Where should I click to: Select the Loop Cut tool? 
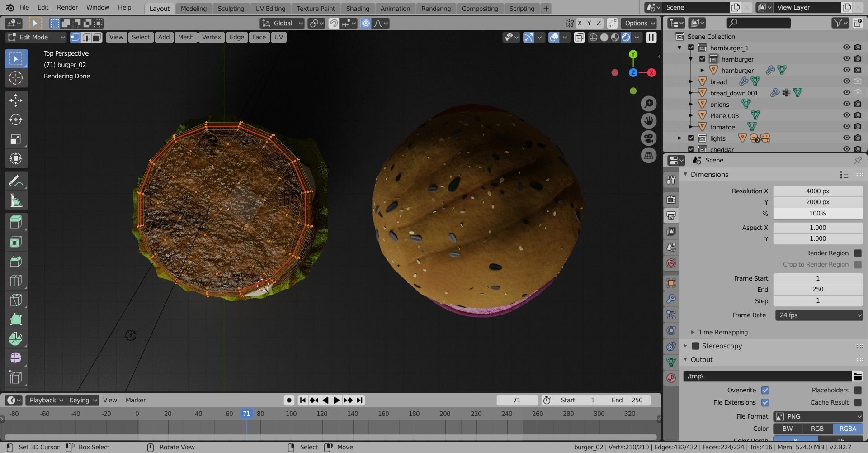[16, 281]
